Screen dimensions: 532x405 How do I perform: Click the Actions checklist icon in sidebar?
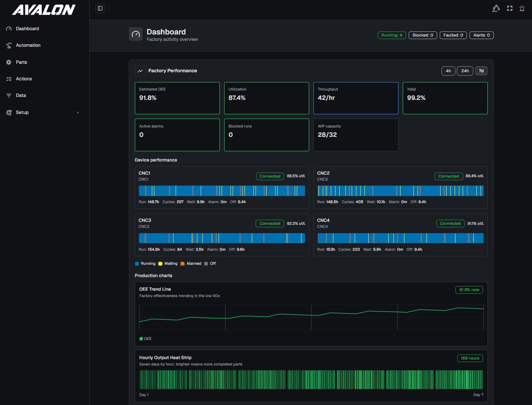coord(9,79)
